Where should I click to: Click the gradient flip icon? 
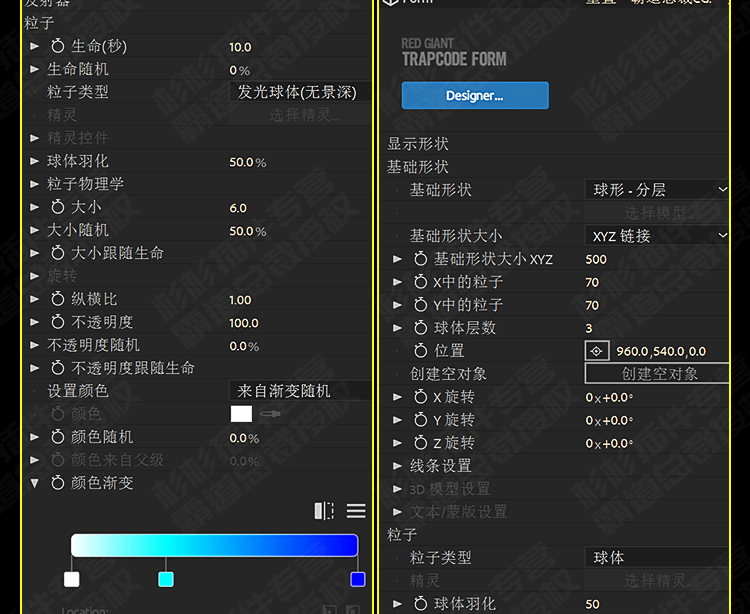pyautogui.click(x=324, y=511)
